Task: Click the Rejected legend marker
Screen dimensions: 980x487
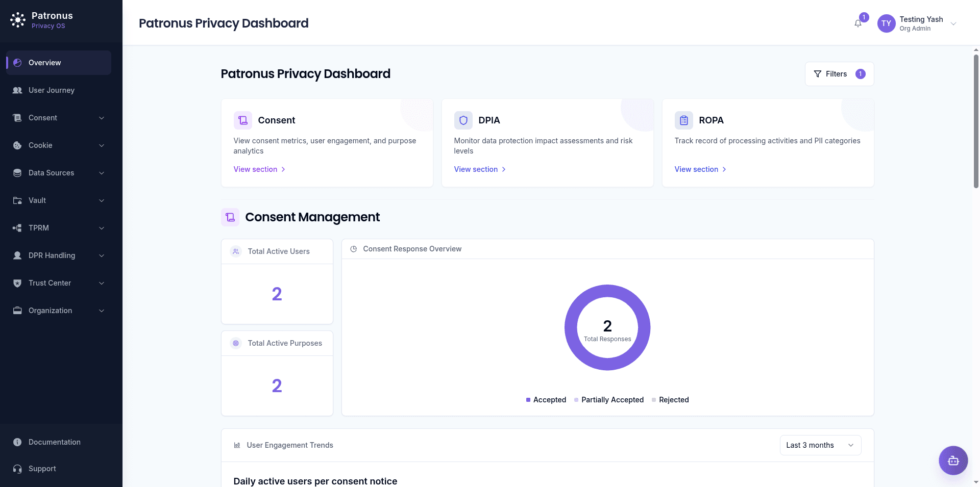Action: click(654, 400)
